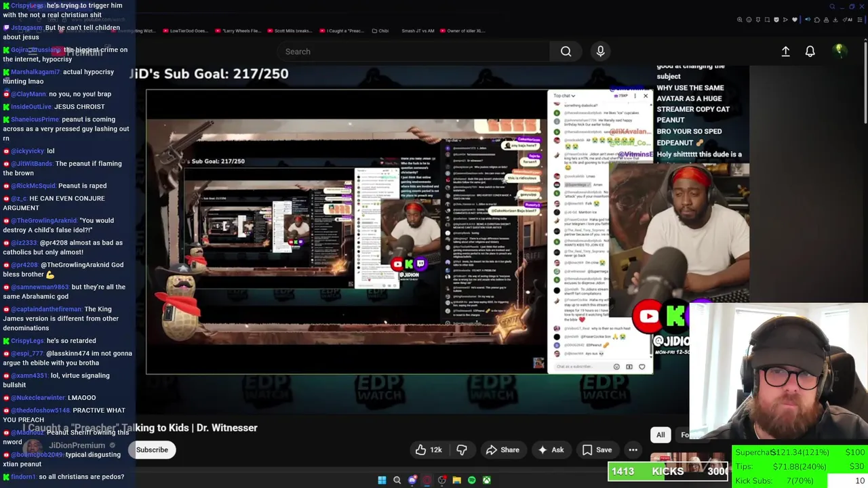
Task: Open the three-dot more actions menu
Action: [x=633, y=450]
